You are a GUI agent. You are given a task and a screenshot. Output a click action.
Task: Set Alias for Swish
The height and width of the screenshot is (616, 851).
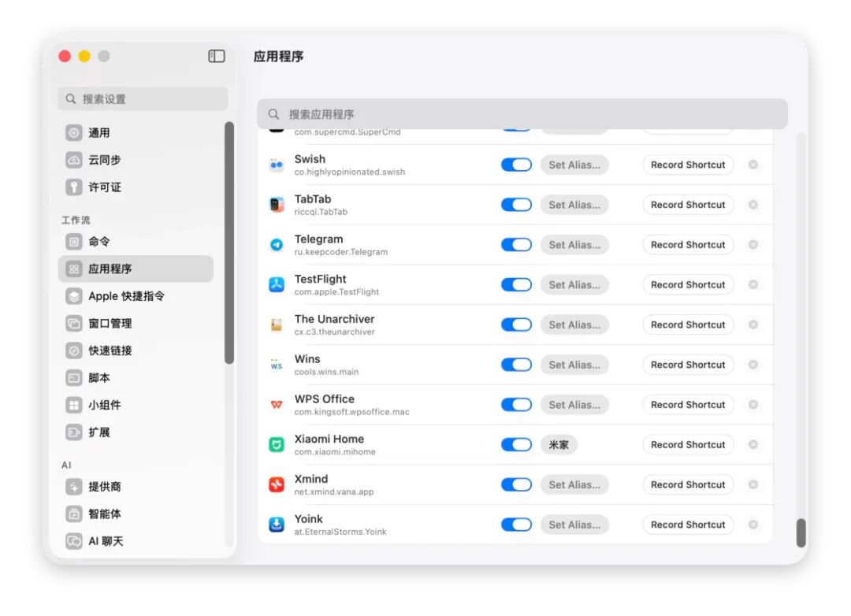coord(574,165)
